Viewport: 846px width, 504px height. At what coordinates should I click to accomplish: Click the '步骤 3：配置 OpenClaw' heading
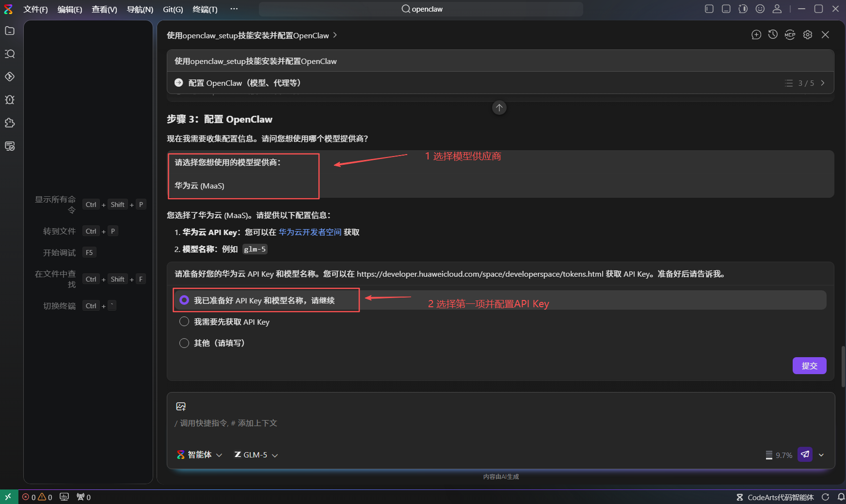click(220, 119)
